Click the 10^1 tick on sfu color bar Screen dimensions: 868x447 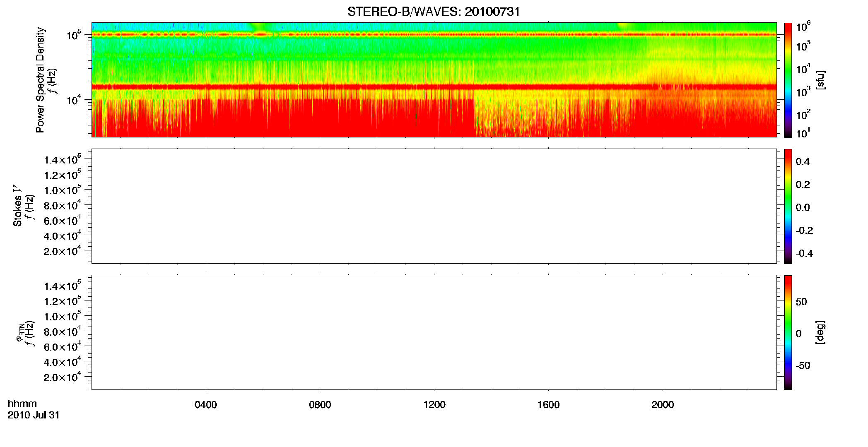pos(803,133)
